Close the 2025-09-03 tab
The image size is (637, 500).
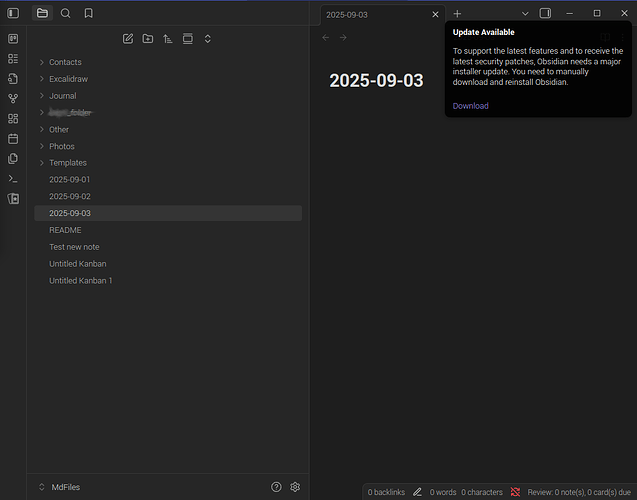(436, 15)
